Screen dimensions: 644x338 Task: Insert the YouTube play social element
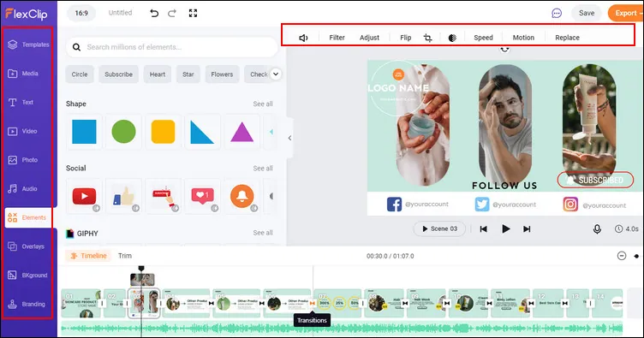click(84, 196)
